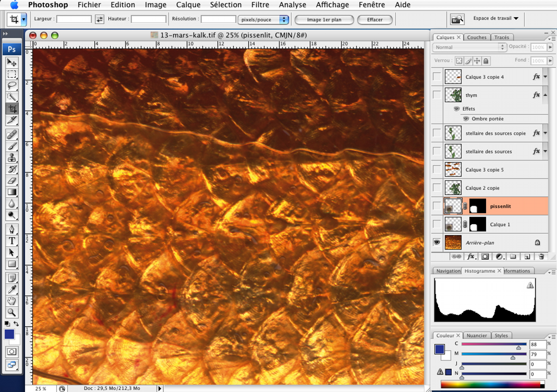Select the Magic Wand tool
Screen dimensions: 557x392
coord(12,97)
